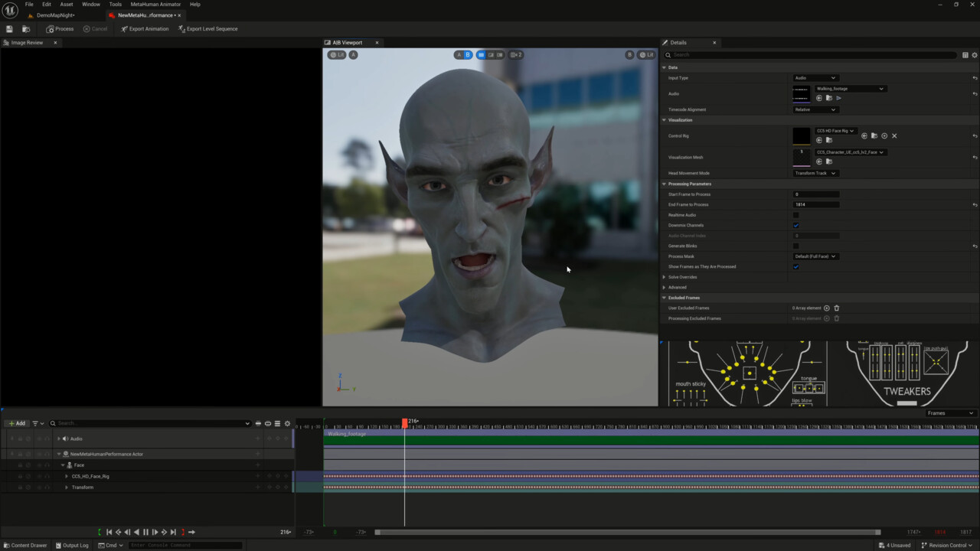The height and width of the screenshot is (551, 980).
Task: Click Browse to asset icon in toolbar
Action: coord(25,29)
